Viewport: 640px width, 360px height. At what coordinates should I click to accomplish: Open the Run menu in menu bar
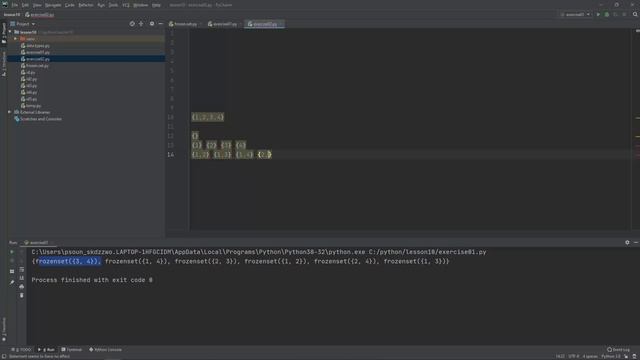click(x=101, y=5)
